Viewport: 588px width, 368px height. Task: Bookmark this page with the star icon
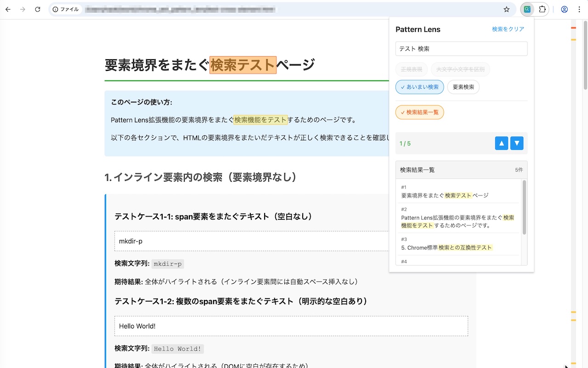click(507, 9)
